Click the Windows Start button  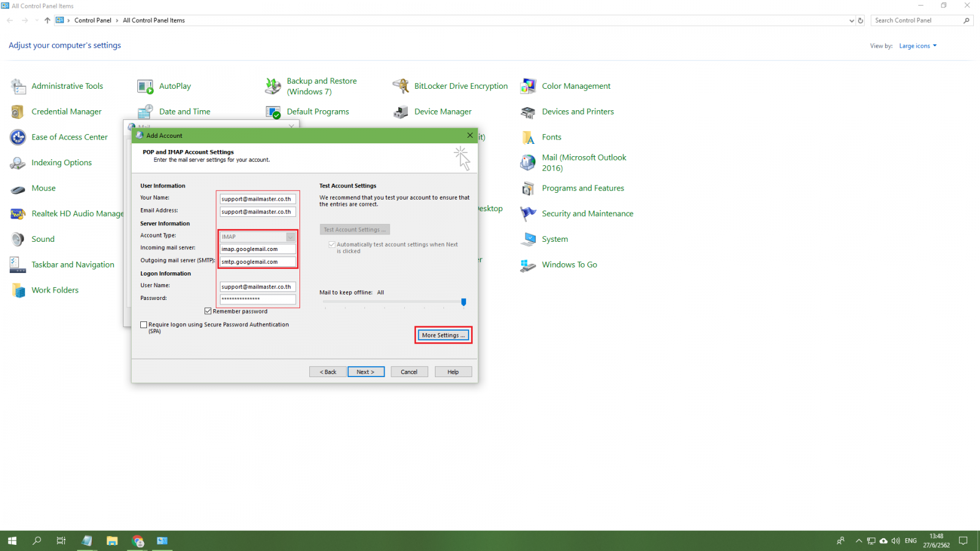(x=12, y=541)
